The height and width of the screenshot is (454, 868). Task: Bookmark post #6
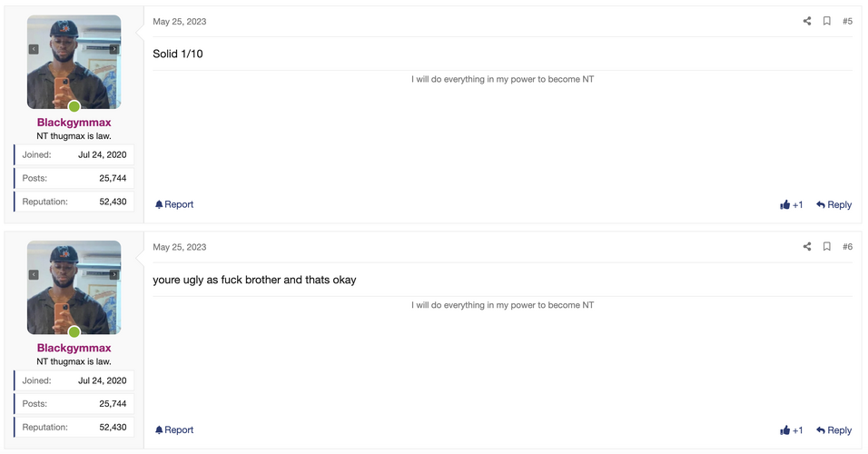pyautogui.click(x=826, y=246)
